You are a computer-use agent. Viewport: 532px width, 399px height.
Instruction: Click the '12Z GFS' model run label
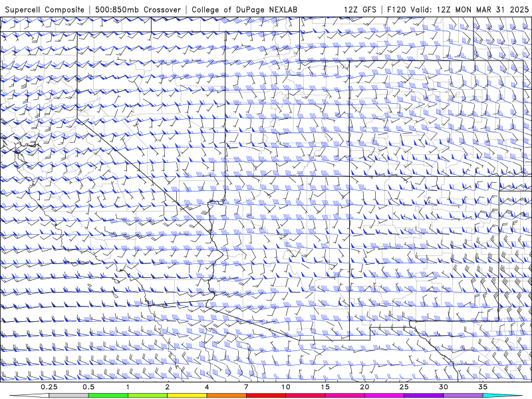[360, 9]
